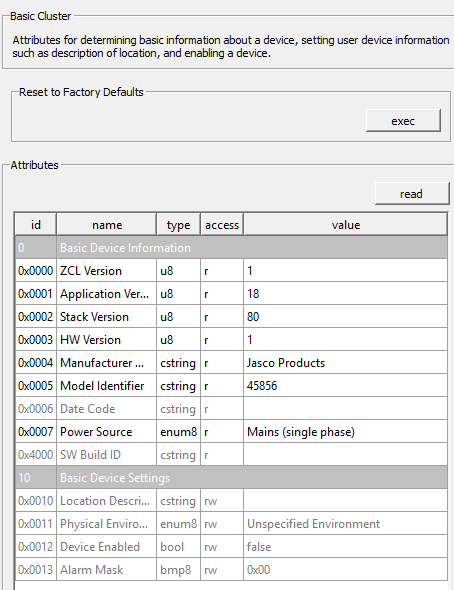
Task: Select the SW Build ID row
Action: (x=231, y=455)
